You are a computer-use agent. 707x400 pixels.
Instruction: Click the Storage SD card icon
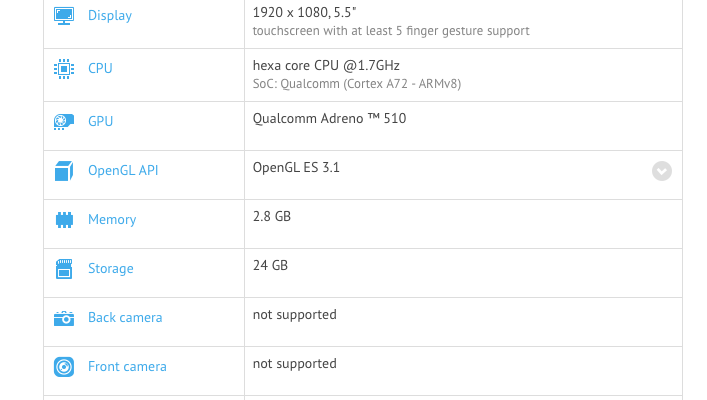pos(64,269)
